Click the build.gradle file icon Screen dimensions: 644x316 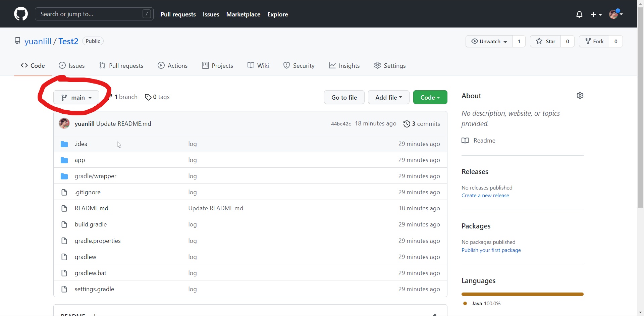click(64, 224)
